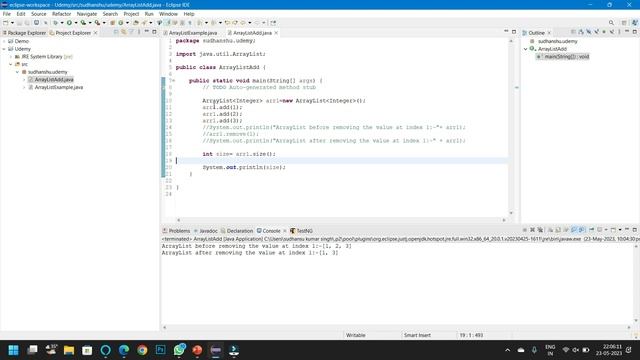Image resolution: width=640 pixels, height=360 pixels.
Task: Toggle Show Console on Standard Out
Action: pyautogui.click(x=574, y=230)
